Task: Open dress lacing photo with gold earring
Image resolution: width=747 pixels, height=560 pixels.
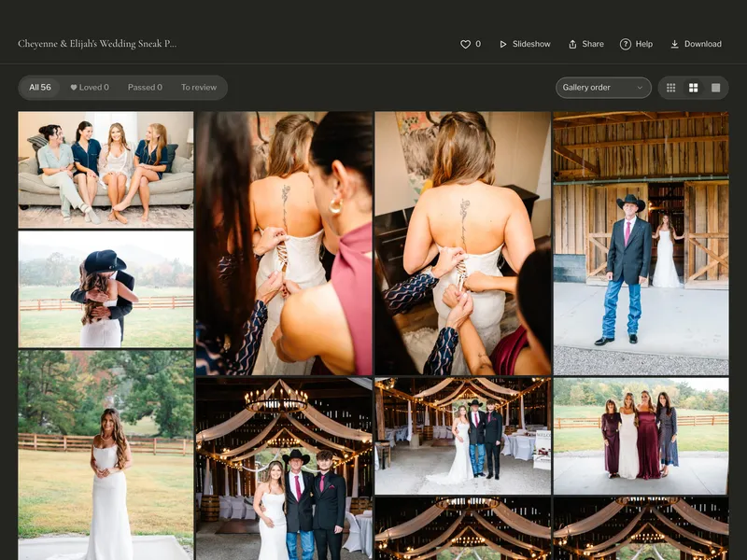Action: pos(284,244)
